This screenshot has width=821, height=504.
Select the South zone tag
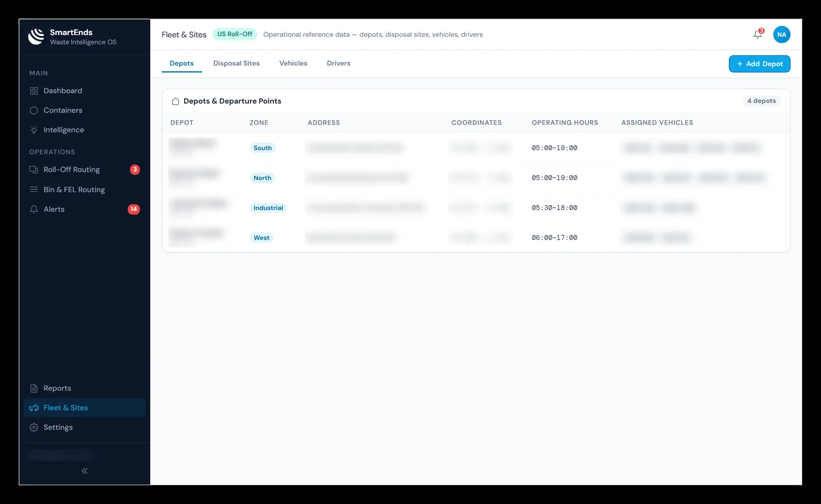pos(263,148)
